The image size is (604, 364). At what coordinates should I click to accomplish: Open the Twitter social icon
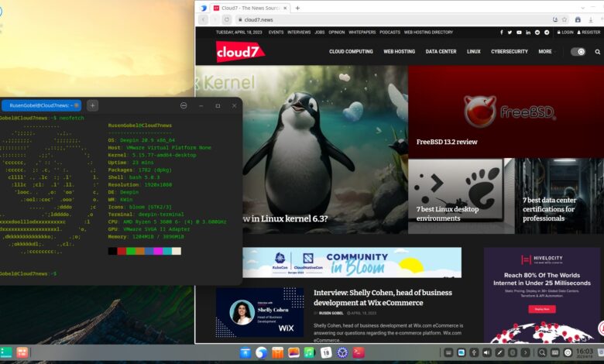[x=510, y=33]
